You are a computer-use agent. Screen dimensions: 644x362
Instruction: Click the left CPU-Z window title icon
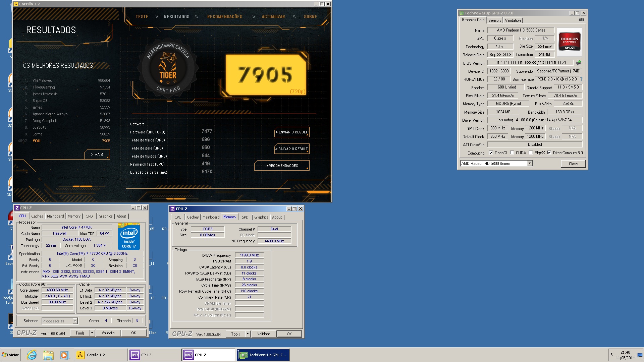[x=17, y=208]
